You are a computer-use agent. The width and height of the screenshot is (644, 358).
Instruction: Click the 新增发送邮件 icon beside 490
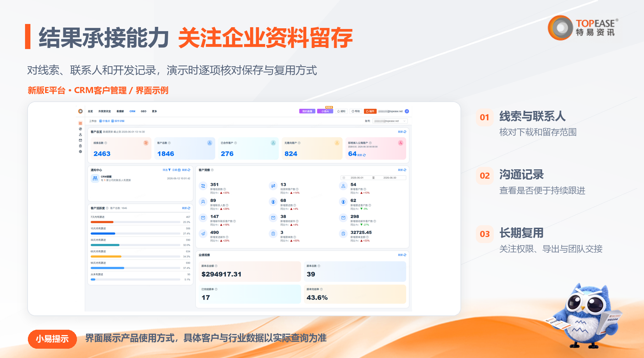pyautogui.click(x=203, y=234)
